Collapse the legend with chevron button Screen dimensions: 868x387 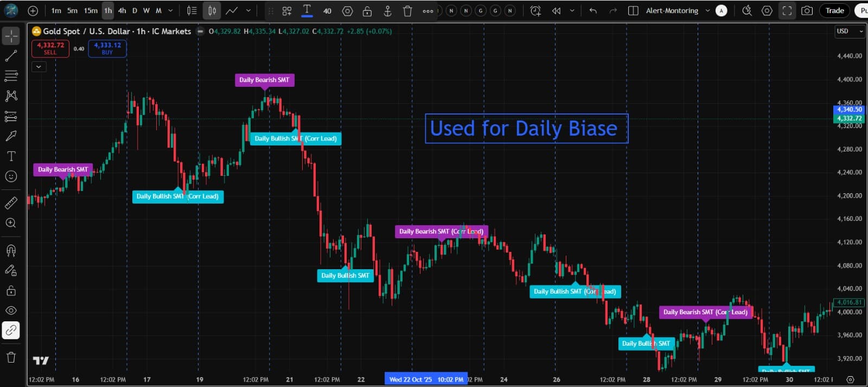coord(39,67)
